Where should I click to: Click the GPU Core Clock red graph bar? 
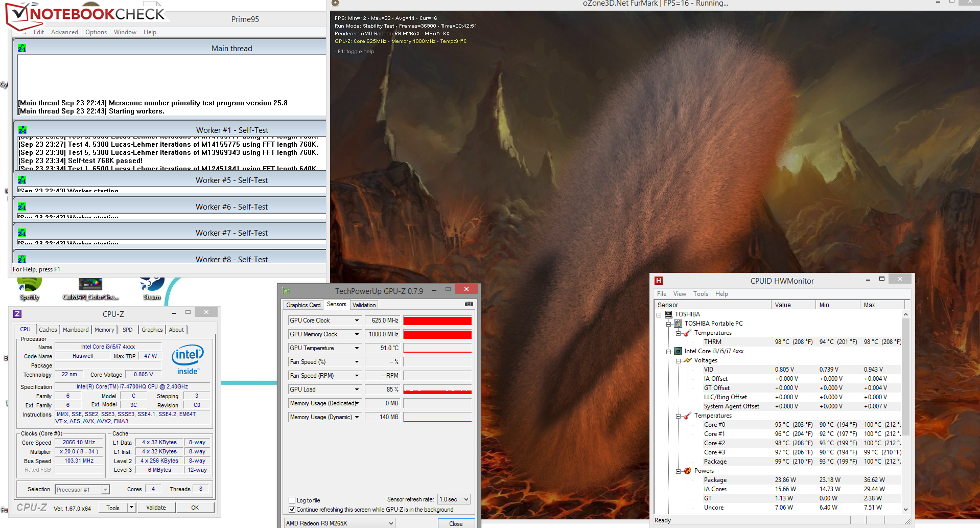[x=437, y=320]
